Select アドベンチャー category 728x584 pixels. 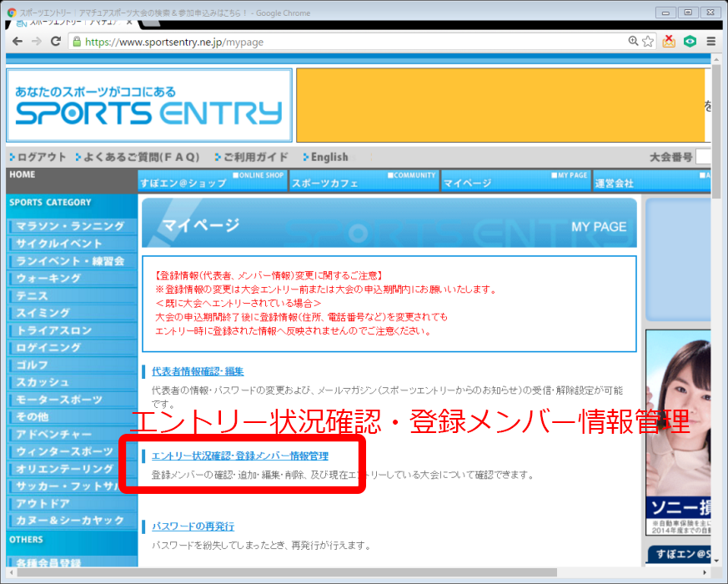coord(73,435)
